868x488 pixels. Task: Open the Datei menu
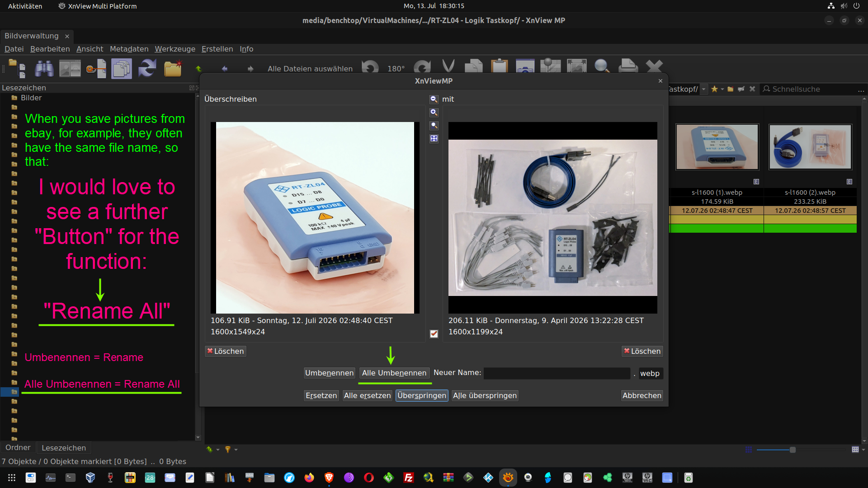tap(14, 49)
